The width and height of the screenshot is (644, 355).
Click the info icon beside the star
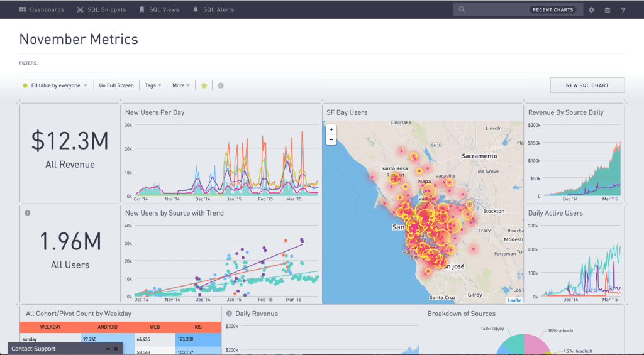[220, 85]
